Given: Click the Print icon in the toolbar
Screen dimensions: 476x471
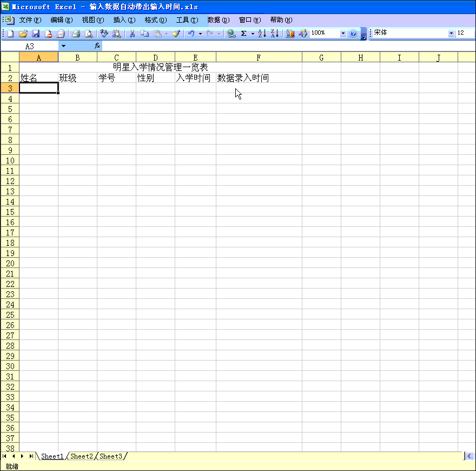Looking at the screenshot, I should click(x=76, y=34).
